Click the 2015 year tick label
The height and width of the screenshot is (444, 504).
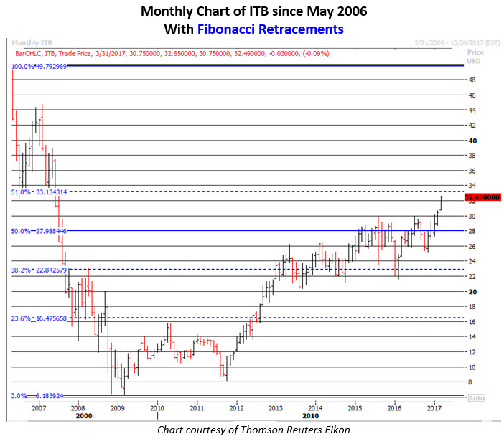click(x=355, y=408)
